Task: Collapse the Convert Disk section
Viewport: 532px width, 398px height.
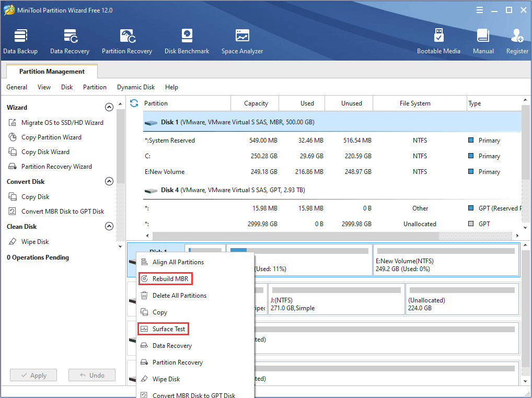Action: coord(109,181)
